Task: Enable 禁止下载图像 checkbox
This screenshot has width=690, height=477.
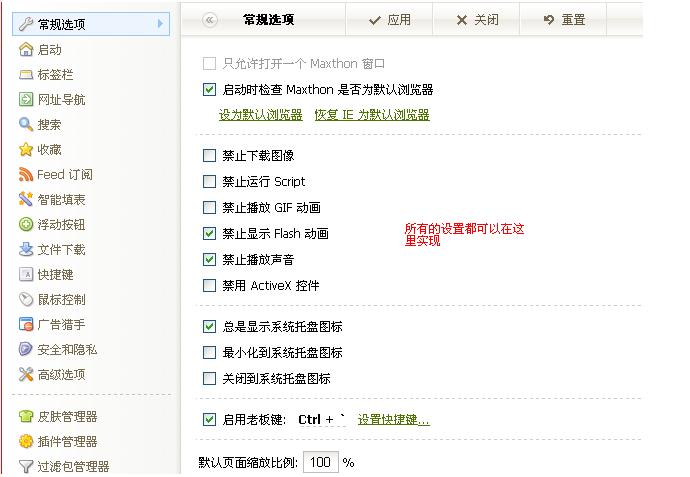Action: (x=209, y=155)
